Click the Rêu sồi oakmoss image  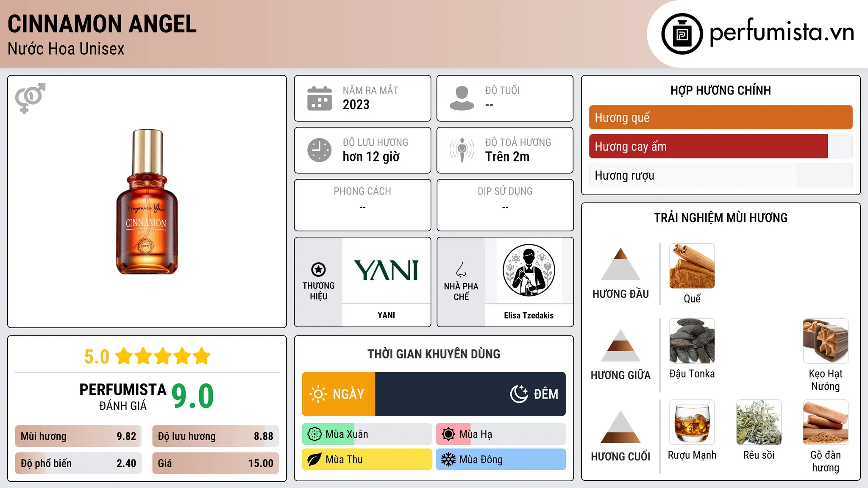[x=759, y=422]
